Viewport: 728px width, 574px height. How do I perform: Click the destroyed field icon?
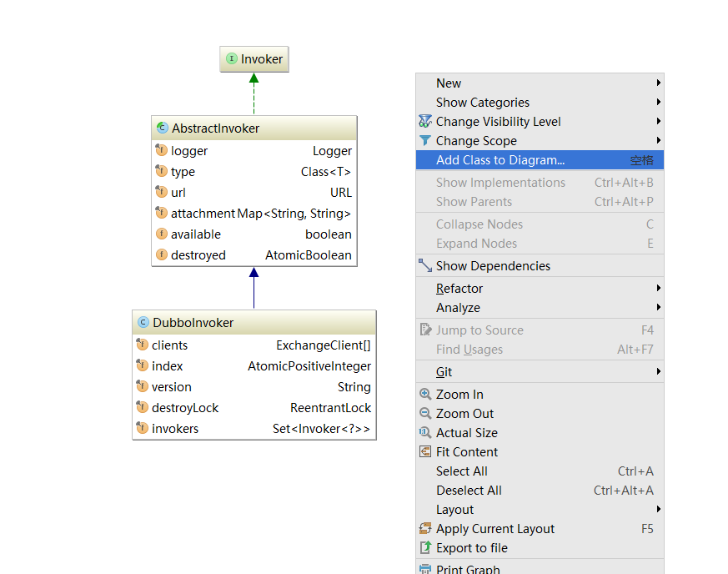click(x=161, y=254)
